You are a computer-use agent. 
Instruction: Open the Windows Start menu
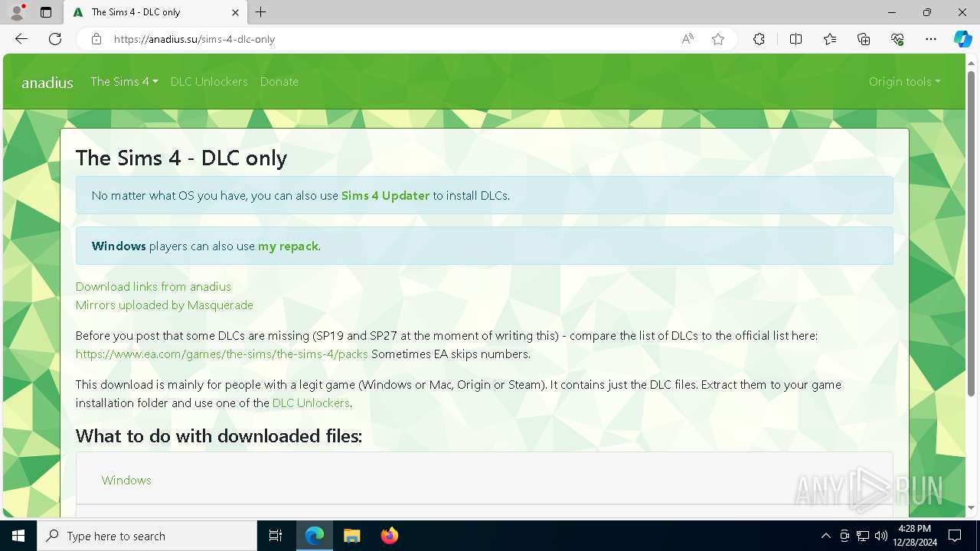coord(18,536)
